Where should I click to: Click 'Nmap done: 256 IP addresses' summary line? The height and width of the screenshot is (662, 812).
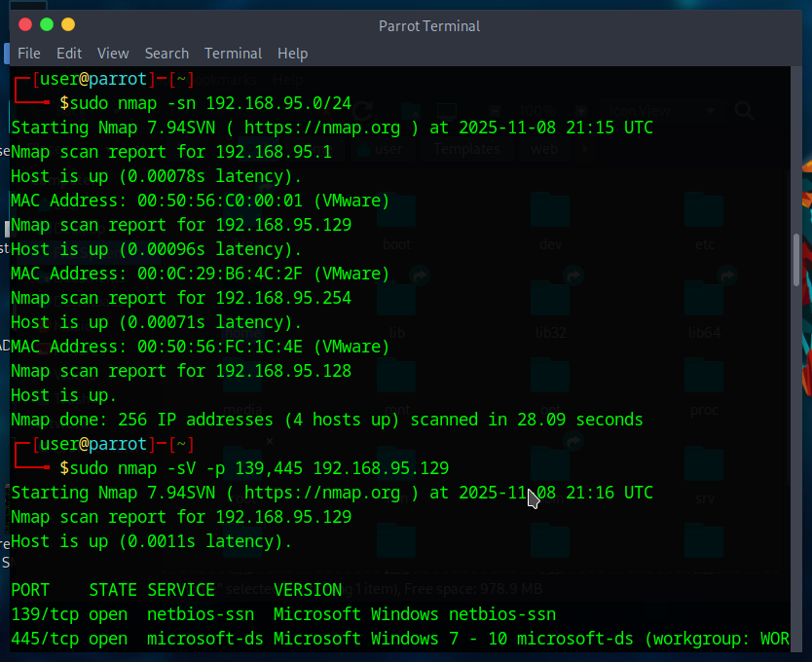tap(327, 420)
